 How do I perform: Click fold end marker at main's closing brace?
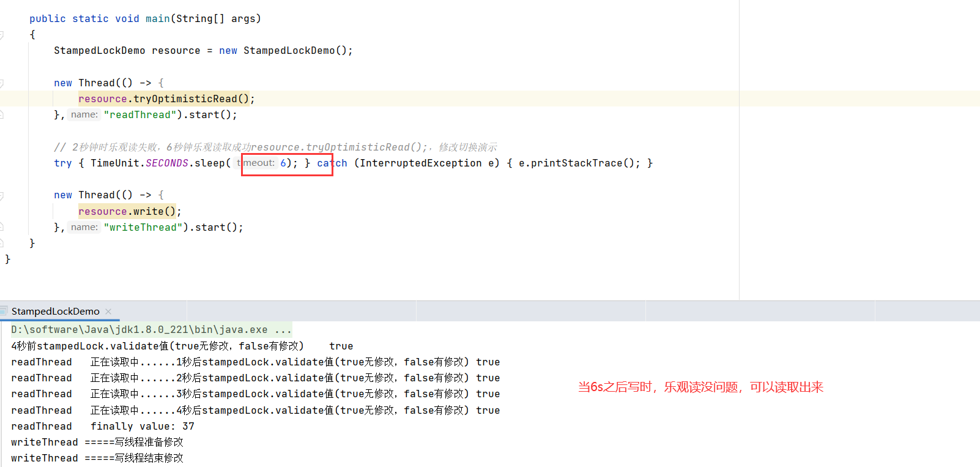tap(2, 243)
